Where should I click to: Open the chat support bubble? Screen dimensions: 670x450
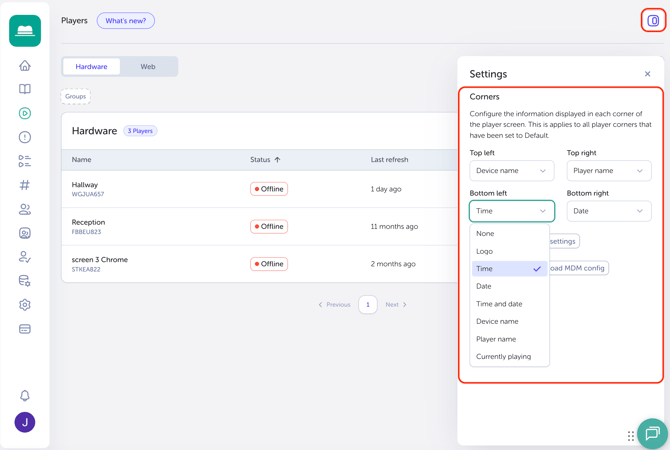(x=652, y=434)
